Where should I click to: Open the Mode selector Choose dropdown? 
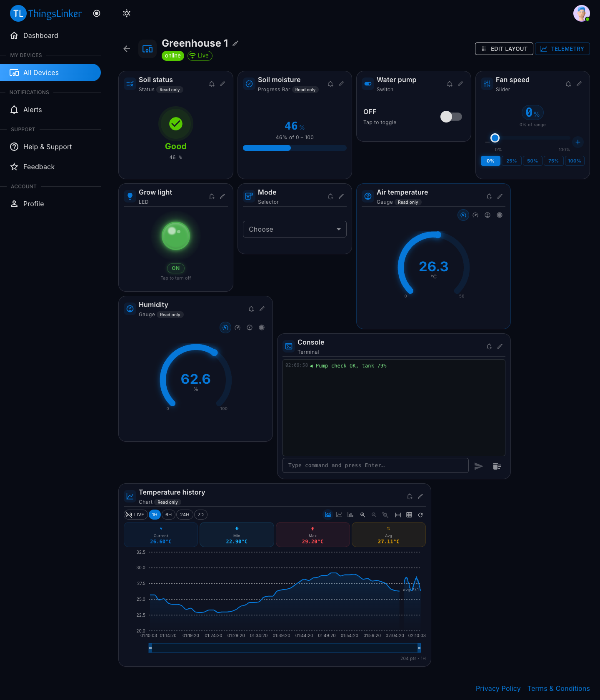295,229
